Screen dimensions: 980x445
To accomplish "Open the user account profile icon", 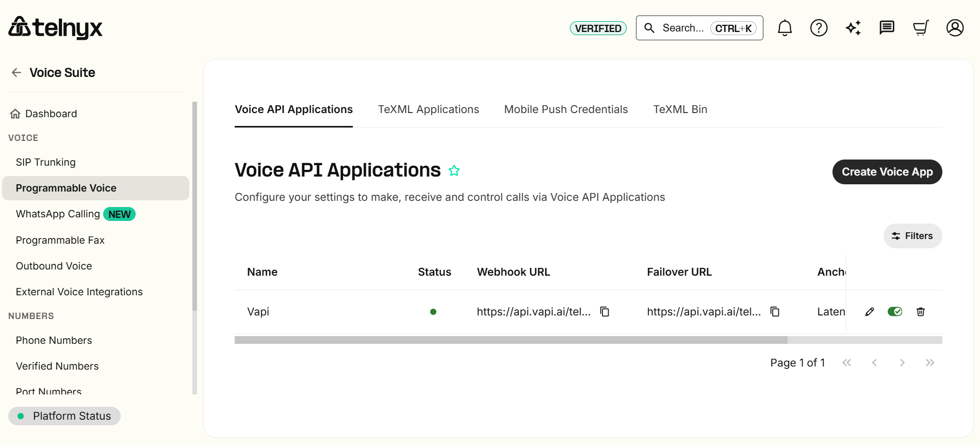I will 955,28.
